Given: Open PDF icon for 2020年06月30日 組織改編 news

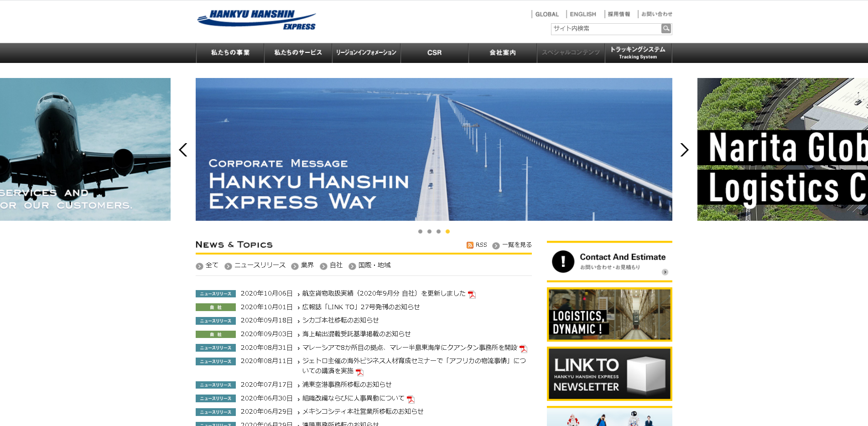Looking at the screenshot, I should [411, 400].
